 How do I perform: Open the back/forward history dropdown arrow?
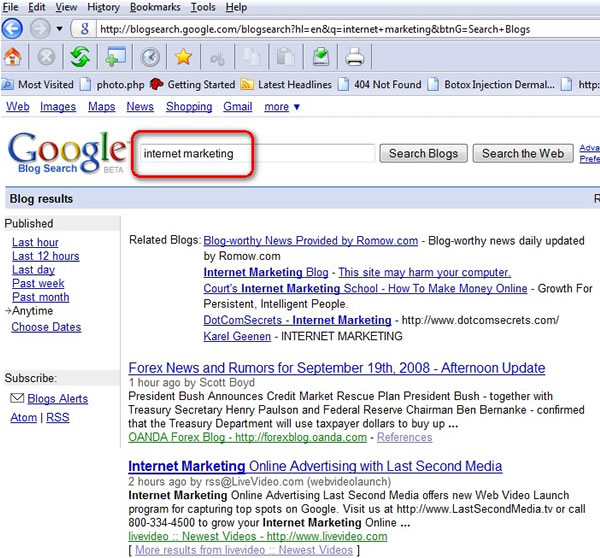59,29
